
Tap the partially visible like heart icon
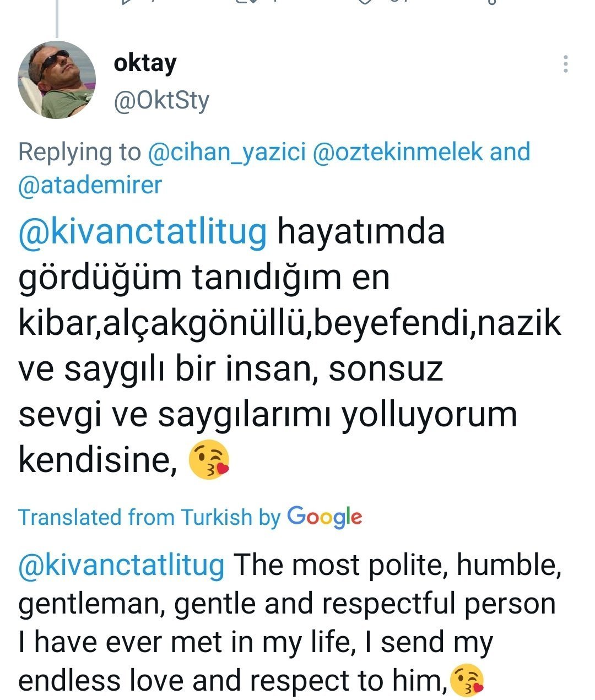tap(364, 2)
